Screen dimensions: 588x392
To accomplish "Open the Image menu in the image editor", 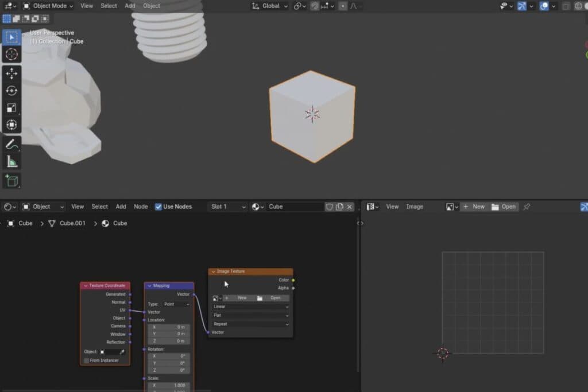I will pyautogui.click(x=415, y=207).
